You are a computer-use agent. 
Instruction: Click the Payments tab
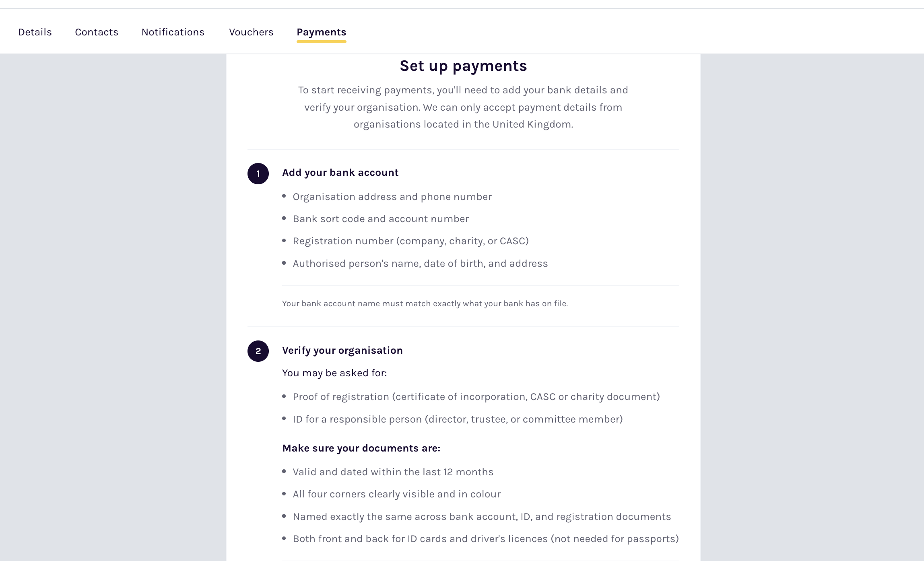tap(322, 32)
